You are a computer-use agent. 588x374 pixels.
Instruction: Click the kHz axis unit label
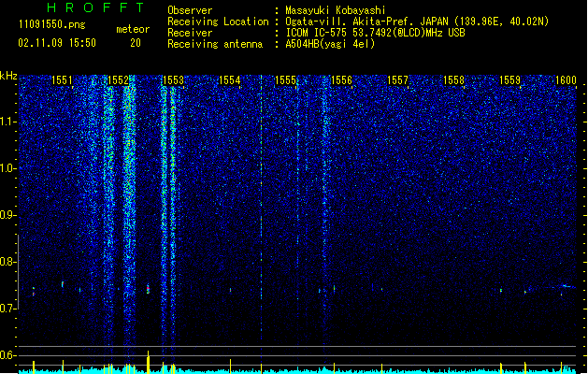coord(8,76)
